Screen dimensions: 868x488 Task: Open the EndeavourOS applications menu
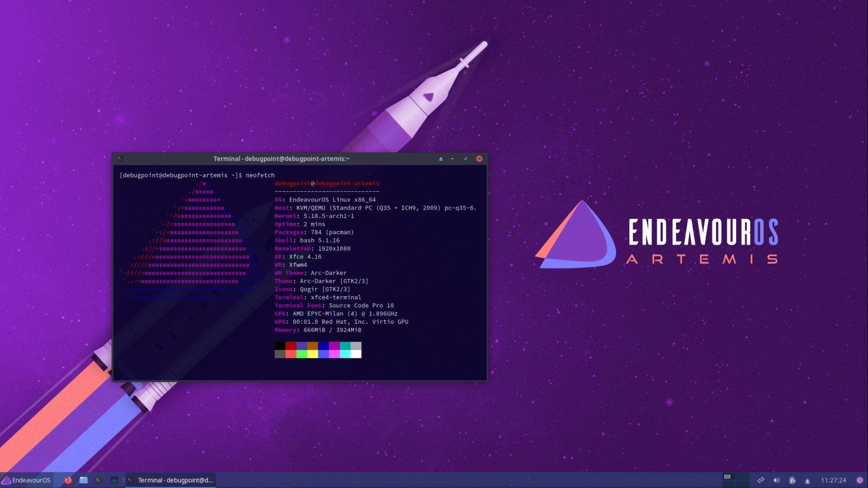click(26, 480)
